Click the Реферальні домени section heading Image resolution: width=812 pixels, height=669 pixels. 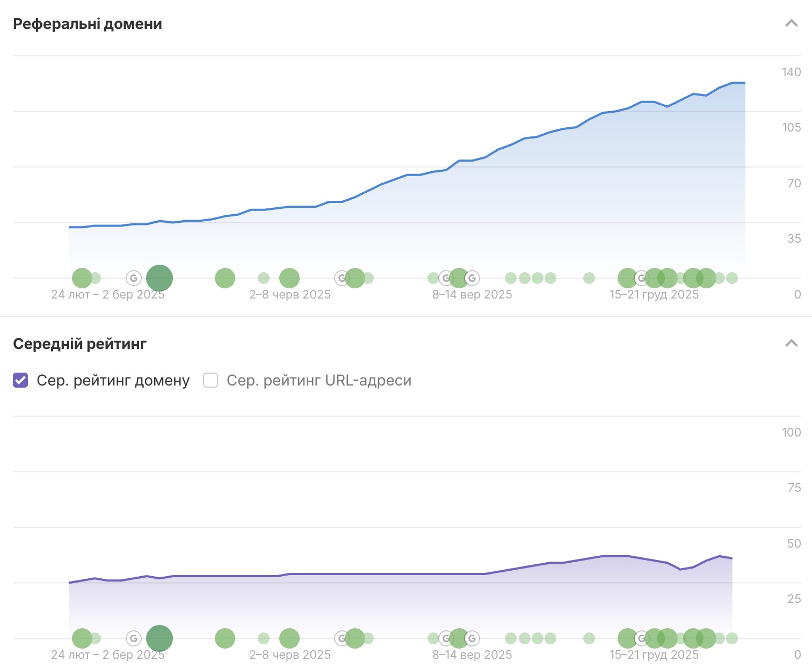click(x=88, y=24)
